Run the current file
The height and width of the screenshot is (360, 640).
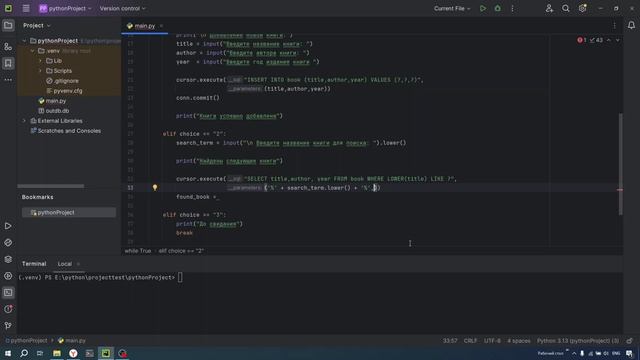(x=483, y=8)
